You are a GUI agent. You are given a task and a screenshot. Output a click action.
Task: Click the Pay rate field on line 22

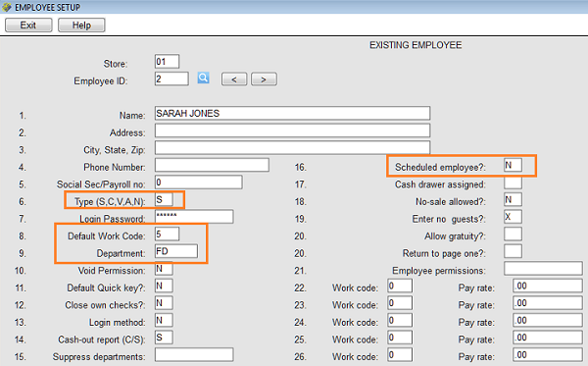coord(548,286)
